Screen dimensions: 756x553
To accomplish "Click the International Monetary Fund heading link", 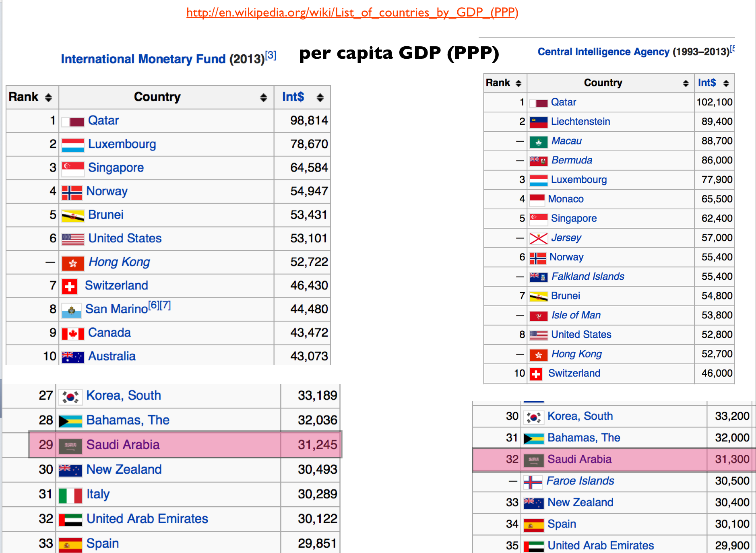I will click(x=143, y=59).
